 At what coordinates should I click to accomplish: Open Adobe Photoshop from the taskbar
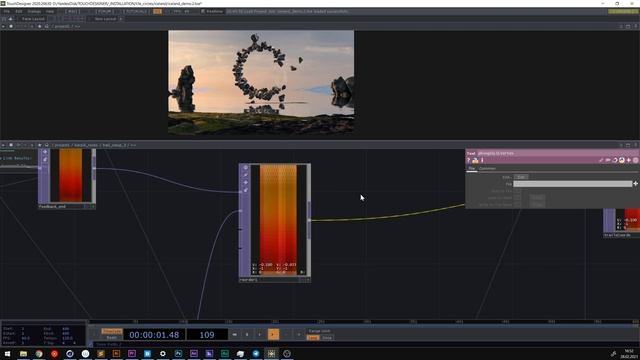pyautogui.click(x=178, y=353)
